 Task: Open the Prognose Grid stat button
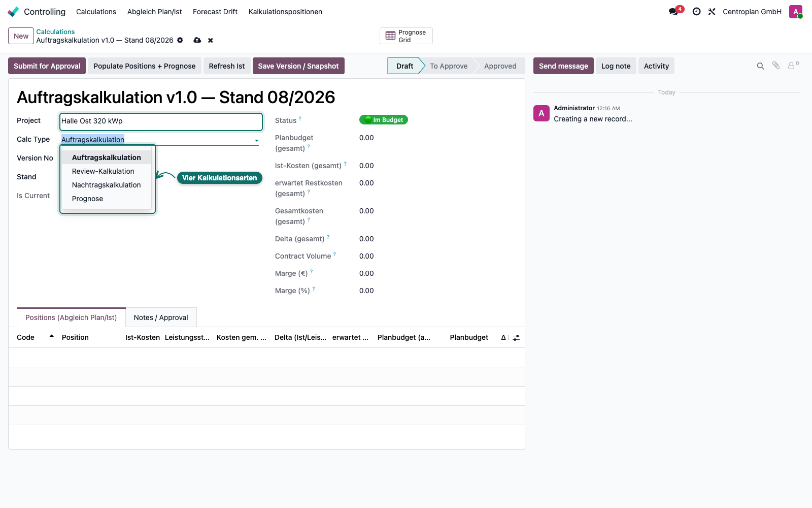[406, 36]
